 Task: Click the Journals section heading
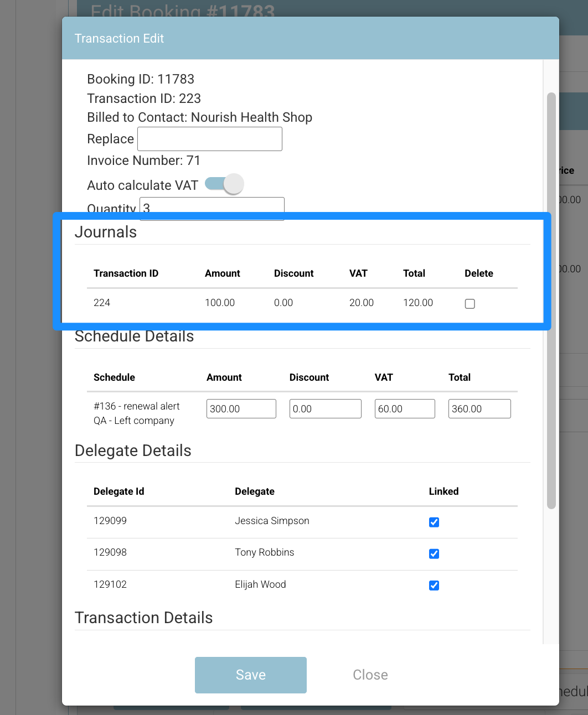pyautogui.click(x=106, y=232)
